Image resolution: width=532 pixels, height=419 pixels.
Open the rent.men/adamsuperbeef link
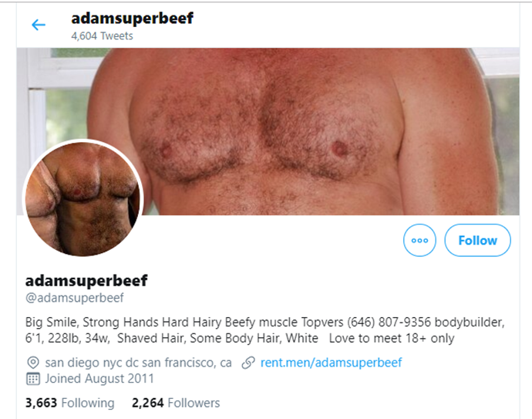point(331,363)
